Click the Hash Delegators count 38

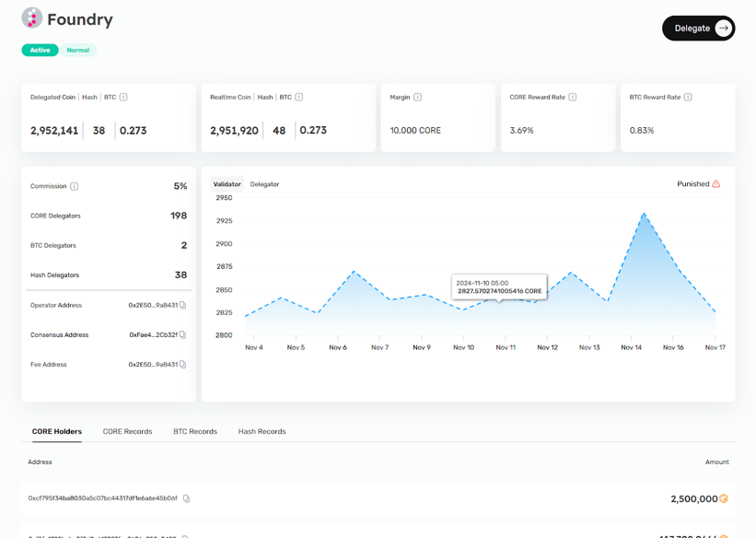tap(180, 275)
